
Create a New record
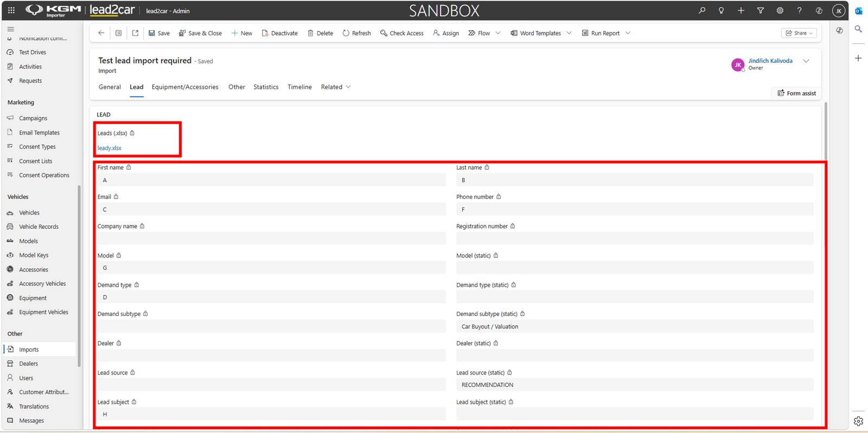point(242,33)
